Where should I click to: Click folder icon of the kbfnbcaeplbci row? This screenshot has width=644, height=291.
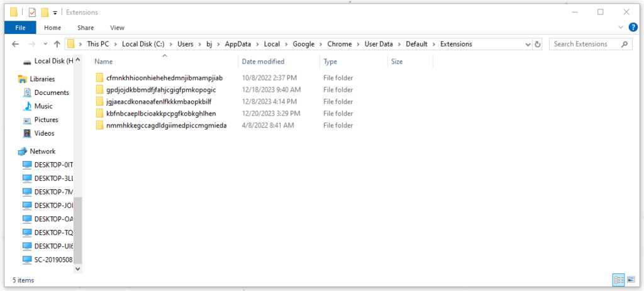99,113
